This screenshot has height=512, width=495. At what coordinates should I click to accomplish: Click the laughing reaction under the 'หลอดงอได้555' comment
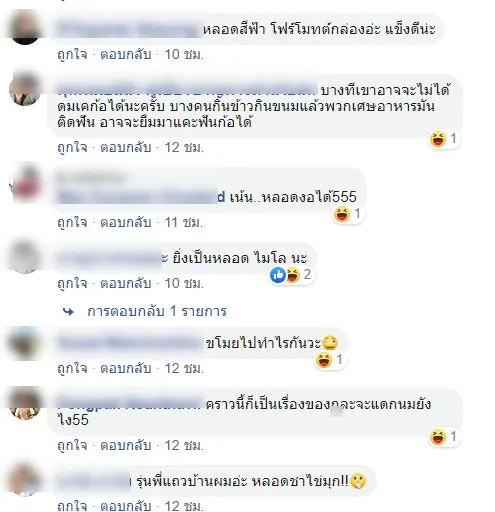coord(342,214)
